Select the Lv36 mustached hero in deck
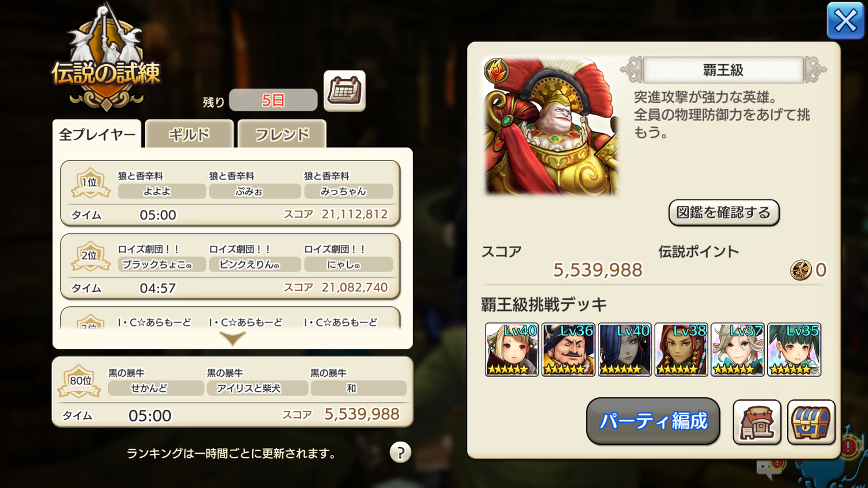The image size is (868, 488). [x=568, y=350]
